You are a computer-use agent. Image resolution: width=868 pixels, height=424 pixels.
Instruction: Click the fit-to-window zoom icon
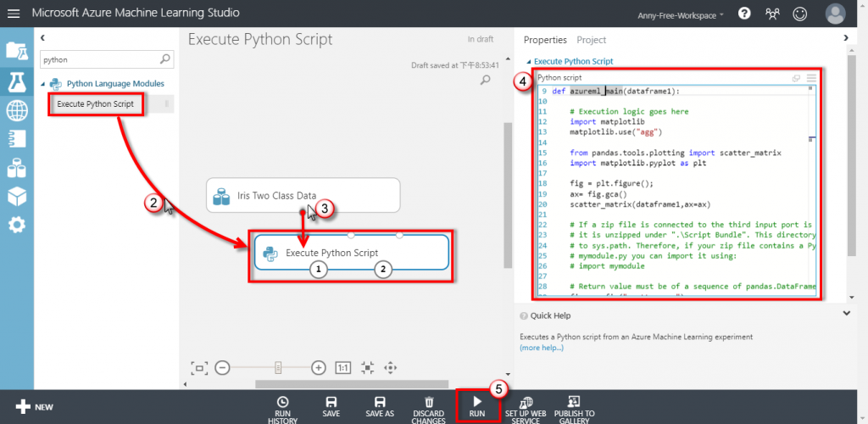pos(198,367)
